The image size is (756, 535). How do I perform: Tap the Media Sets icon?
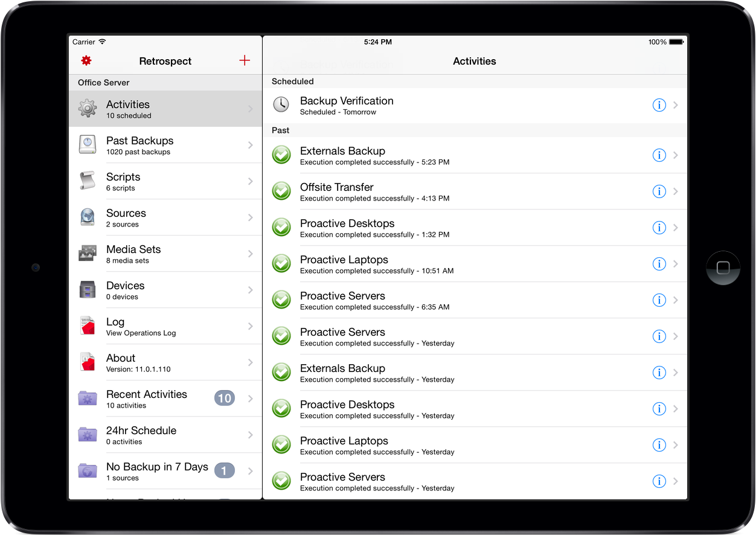(88, 254)
